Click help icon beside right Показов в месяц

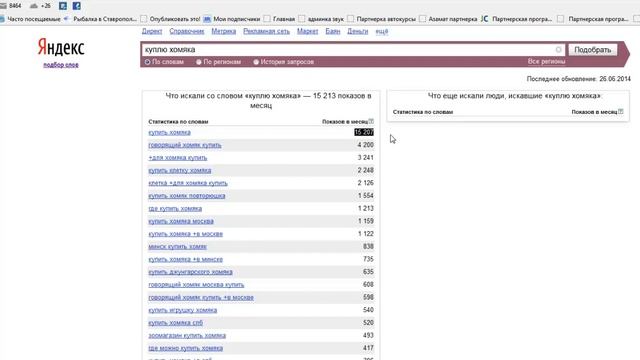[620, 111]
